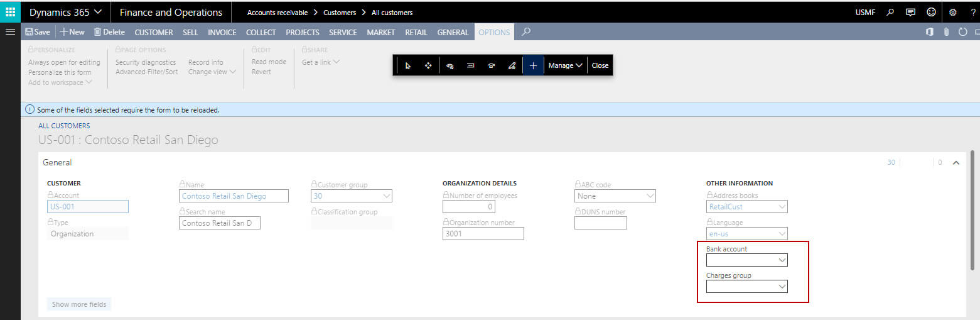
Task: Open the INVOICE tab
Action: tap(222, 32)
